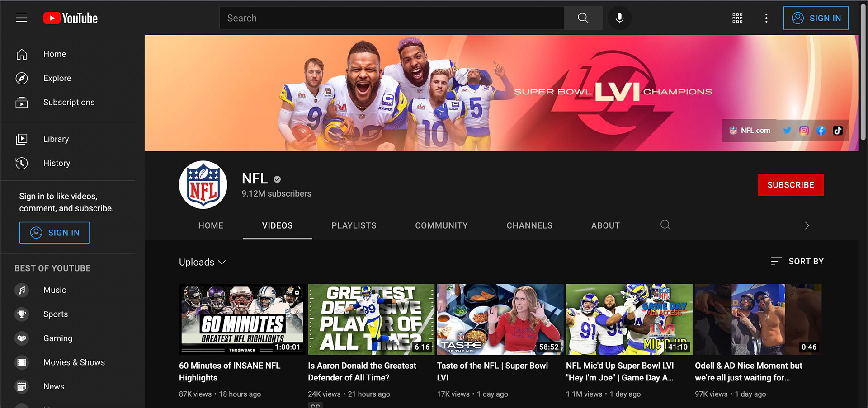
Task: Open the Sort By menu
Action: (797, 261)
